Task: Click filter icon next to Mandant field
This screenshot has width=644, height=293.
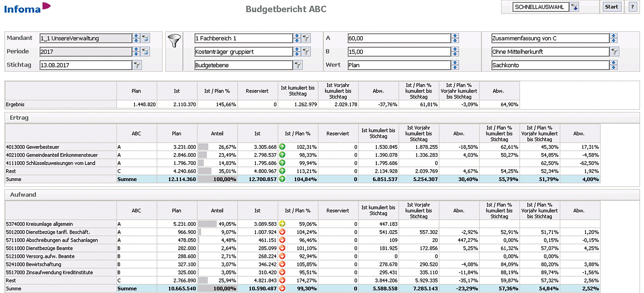Action: [146, 38]
